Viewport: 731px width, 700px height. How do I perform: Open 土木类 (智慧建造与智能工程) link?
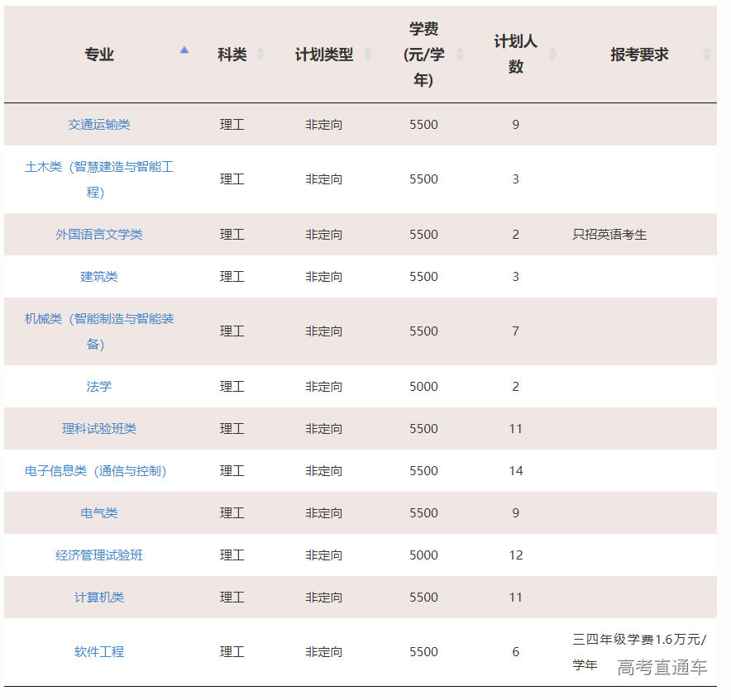point(99,179)
